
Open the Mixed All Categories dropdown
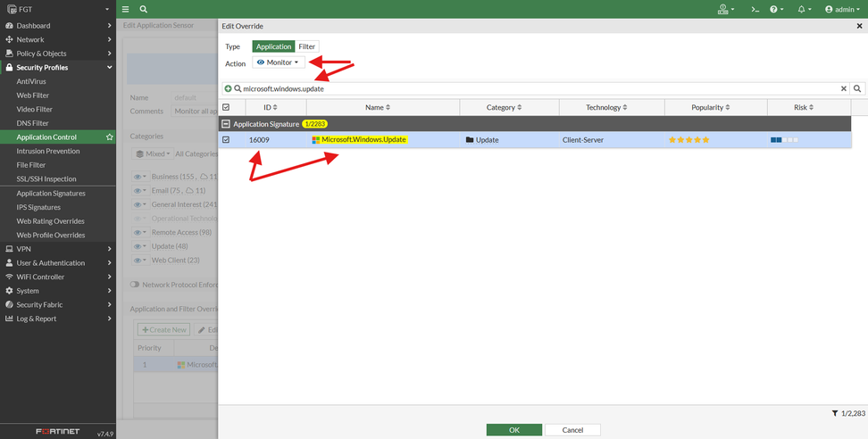[152, 153]
